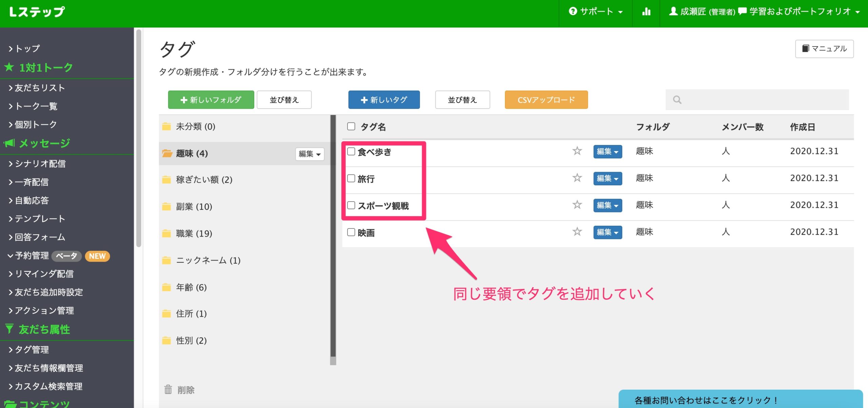Click the bar chart statistics icon

click(646, 12)
